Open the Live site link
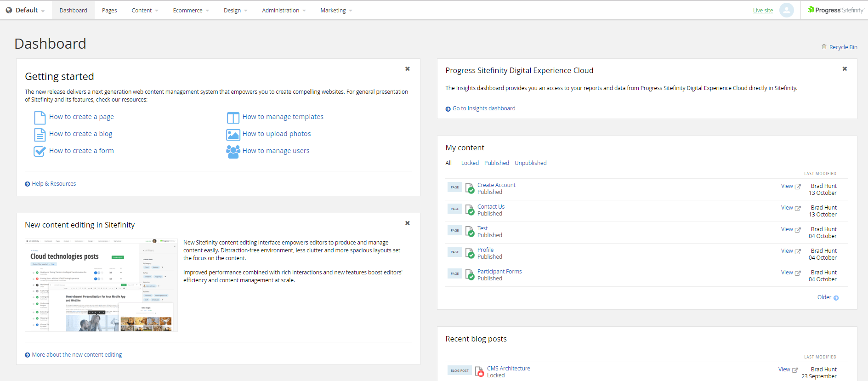Image resolution: width=868 pixels, height=381 pixels. pos(763,11)
